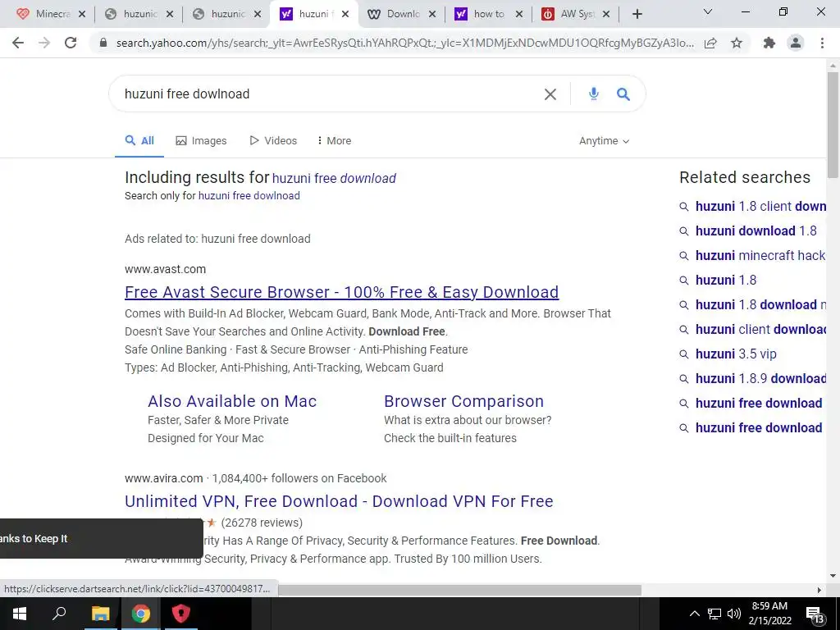840x630 pixels.
Task: Open the notification center icon
Action: click(815, 615)
